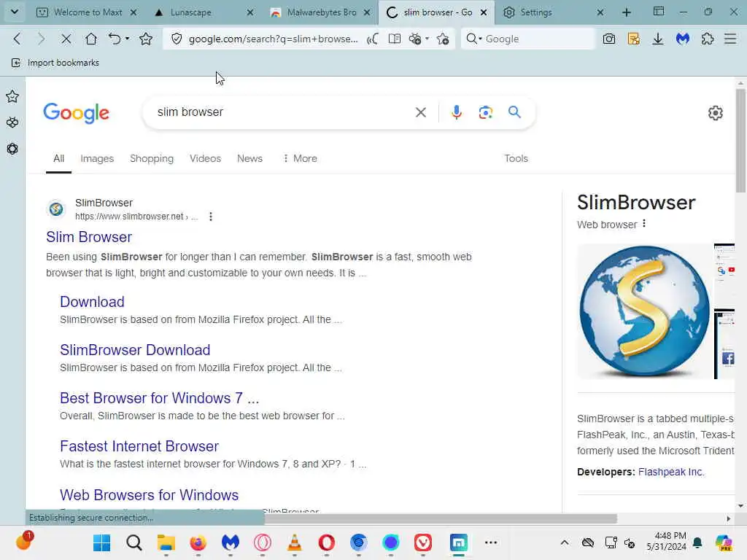The height and width of the screenshot is (560, 747).
Task: Switch to the Settings tab
Action: point(536,12)
